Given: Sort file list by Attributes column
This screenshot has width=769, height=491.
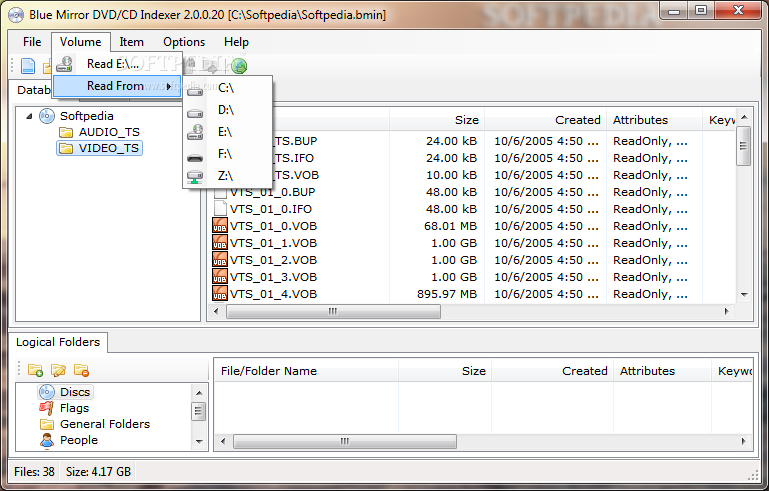Looking at the screenshot, I should (x=654, y=120).
